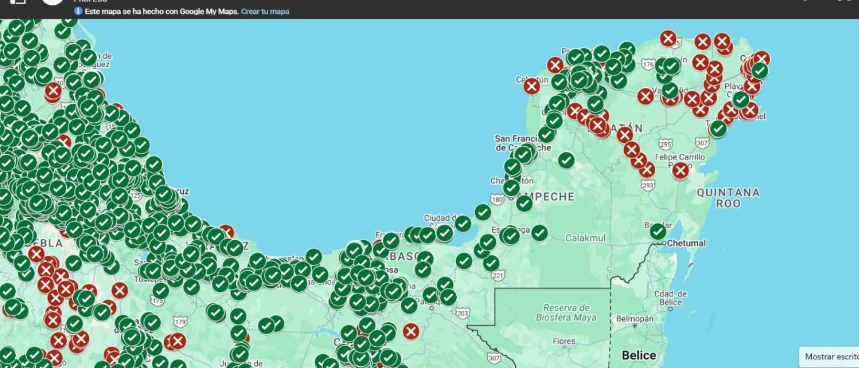
Task: Click the 'Mostrar escrit...' button
Action: coord(829,356)
